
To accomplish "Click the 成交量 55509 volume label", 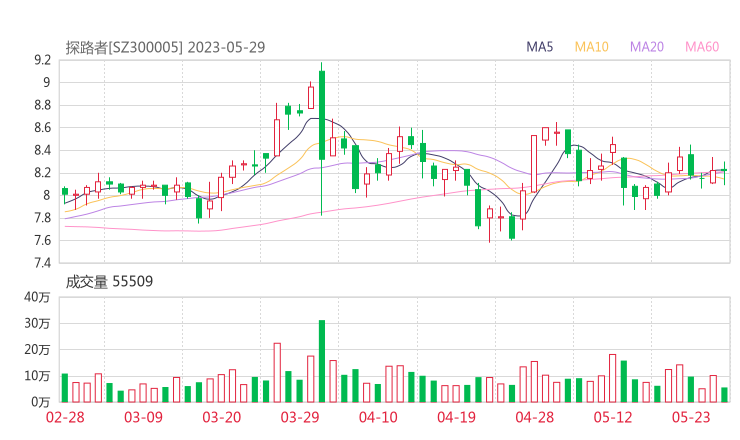I will point(109,281).
